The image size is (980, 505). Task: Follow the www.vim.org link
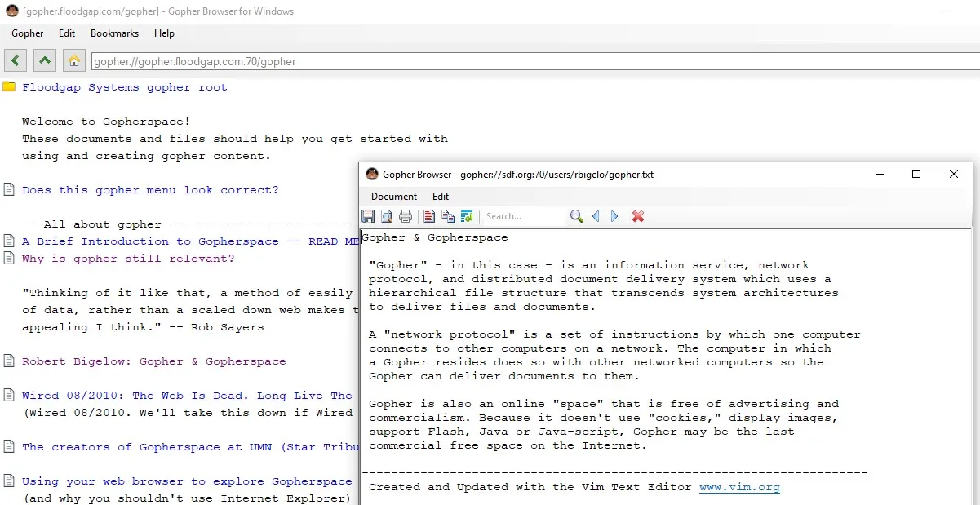pyautogui.click(x=739, y=486)
